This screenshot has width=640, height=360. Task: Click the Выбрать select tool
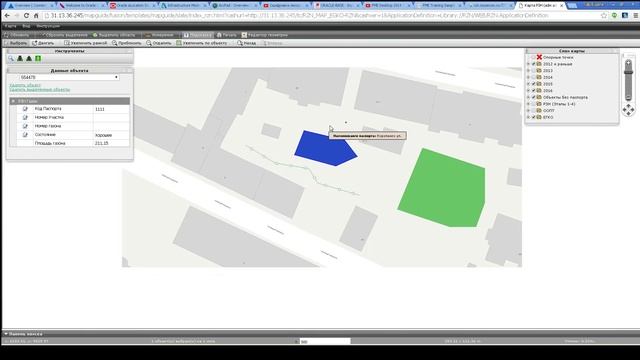point(16,43)
